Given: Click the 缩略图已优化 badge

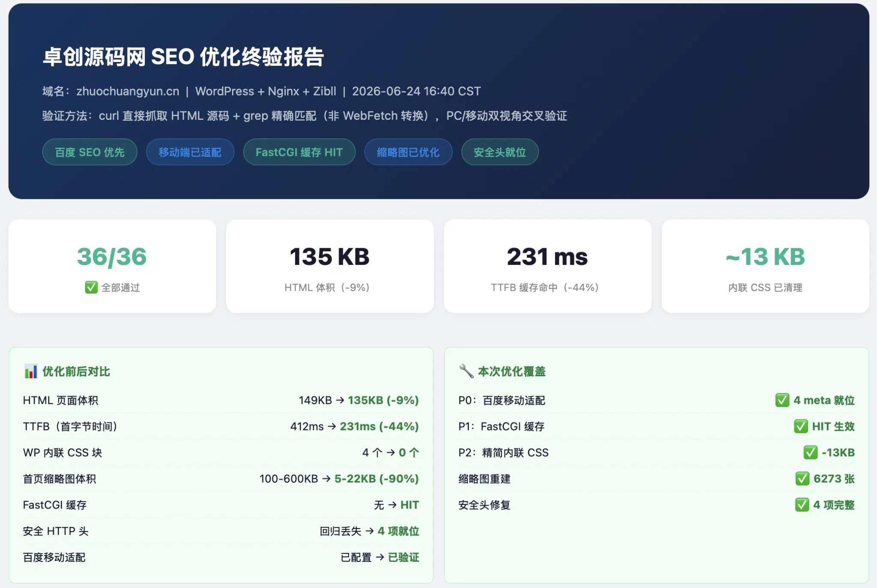Looking at the screenshot, I should point(408,152).
